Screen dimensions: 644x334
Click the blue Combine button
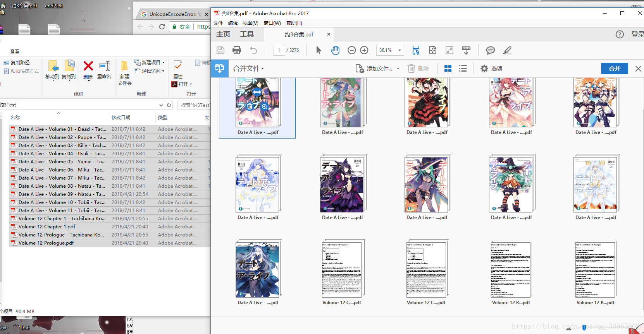(x=615, y=69)
